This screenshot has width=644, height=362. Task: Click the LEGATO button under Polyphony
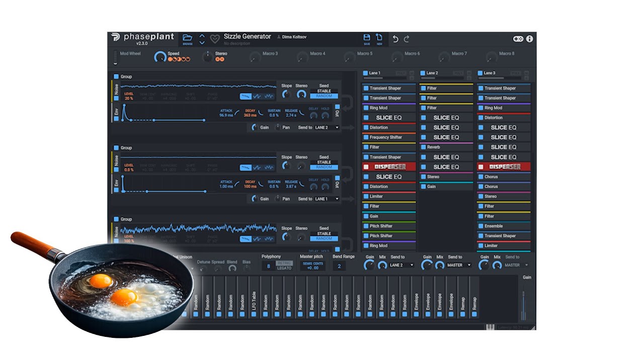284,268
